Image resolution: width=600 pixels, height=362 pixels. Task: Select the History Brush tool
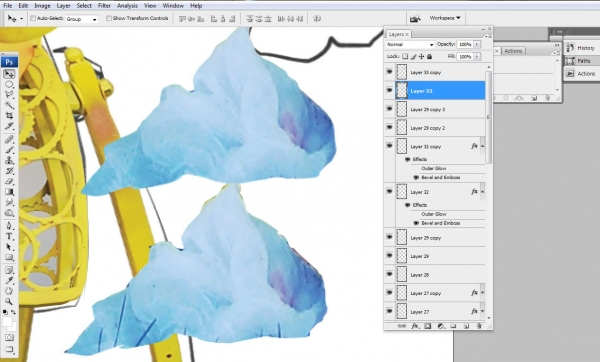tap(9, 171)
